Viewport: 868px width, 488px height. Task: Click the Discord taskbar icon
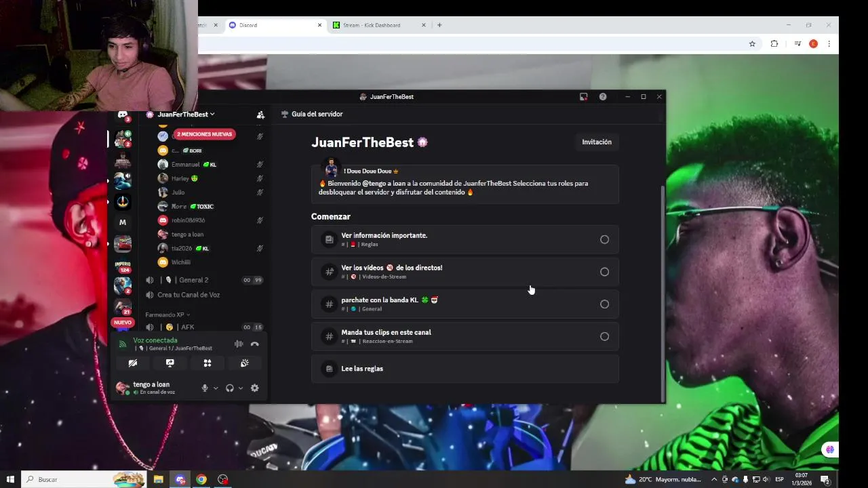coord(180,479)
